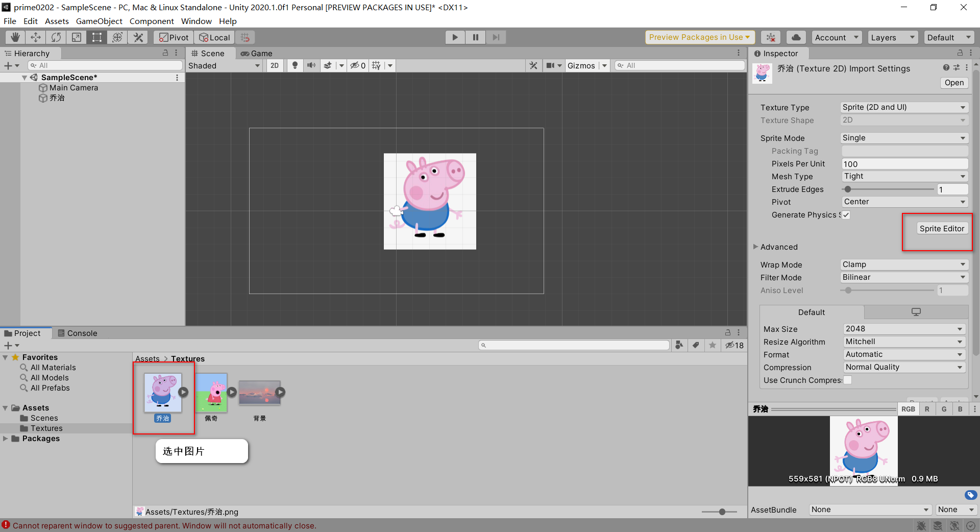Open the Assets menu

click(x=57, y=21)
